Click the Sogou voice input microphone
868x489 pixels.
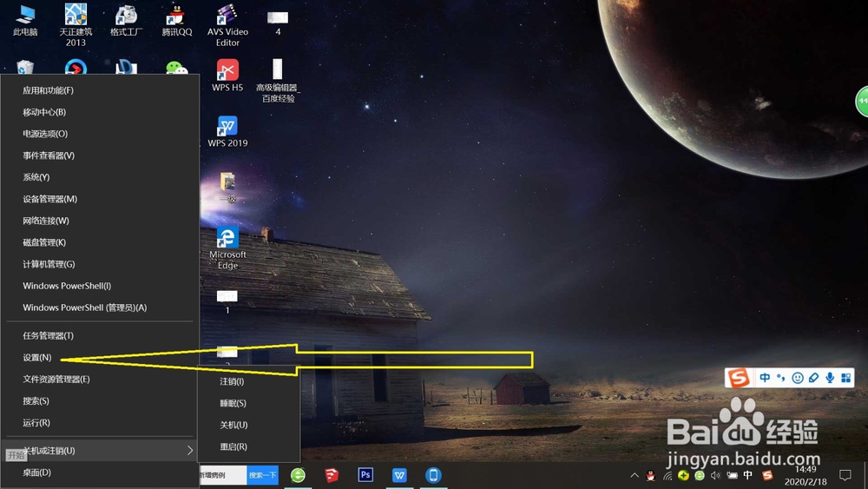(x=830, y=378)
